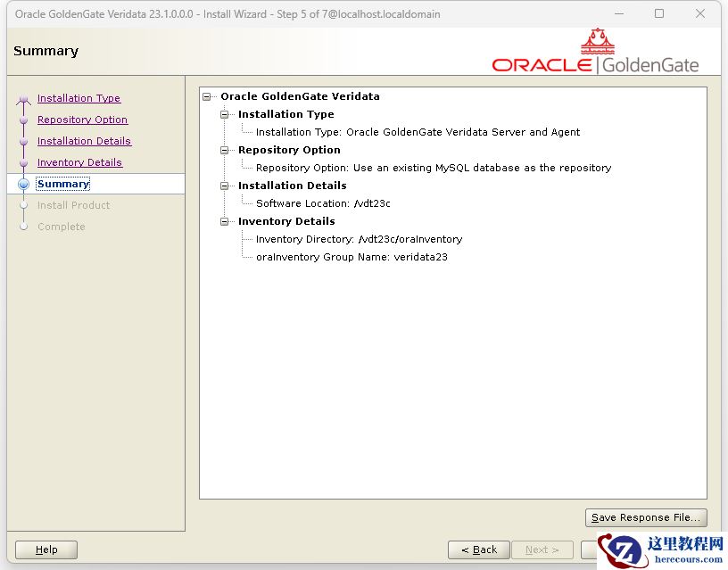Click the Complete step bullet icon
Screen dimensions: 728x570
click(24, 227)
